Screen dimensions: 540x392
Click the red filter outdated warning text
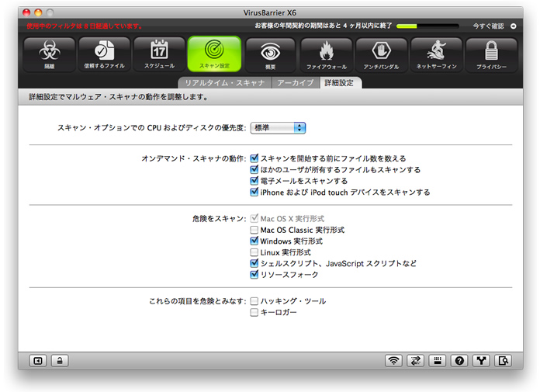(x=85, y=26)
